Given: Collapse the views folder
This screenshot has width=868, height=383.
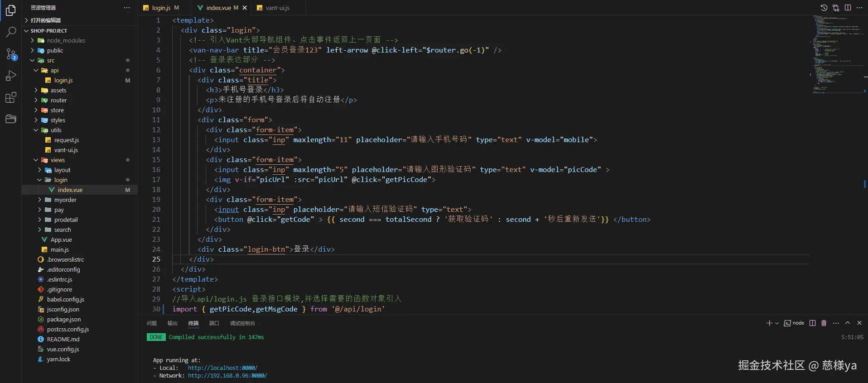Looking at the screenshot, I should (80, 160).
